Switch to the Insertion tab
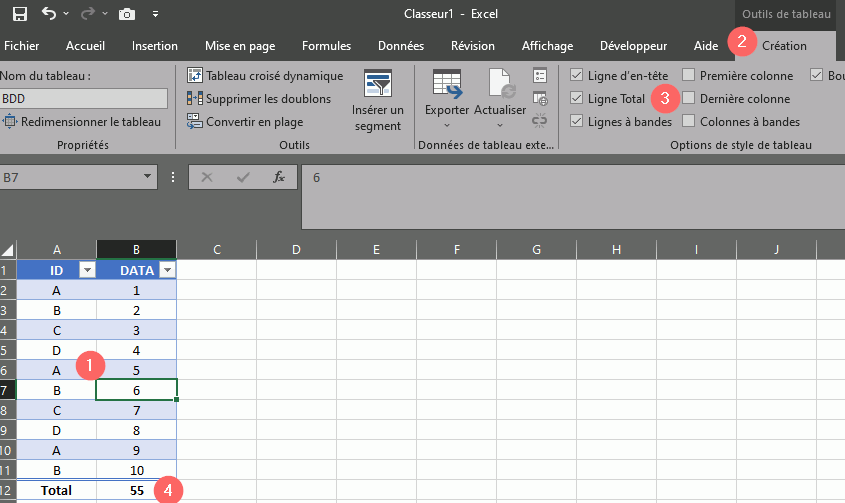Viewport: 845px width, 503px height. point(155,46)
